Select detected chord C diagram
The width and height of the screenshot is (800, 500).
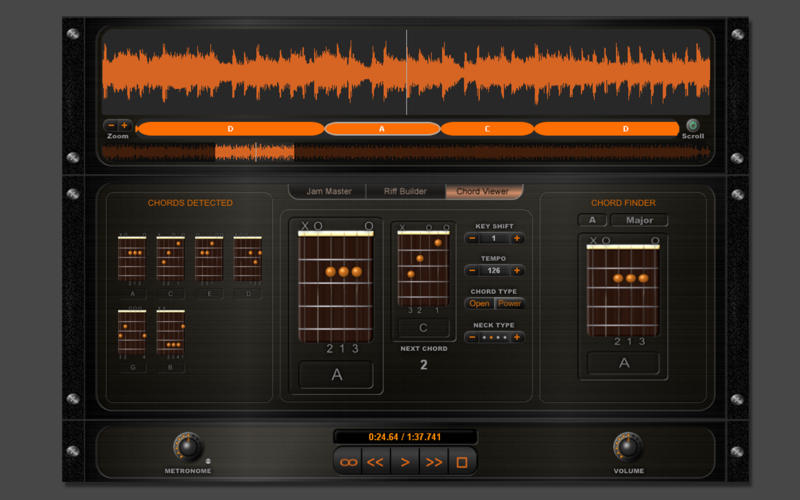[x=170, y=259]
